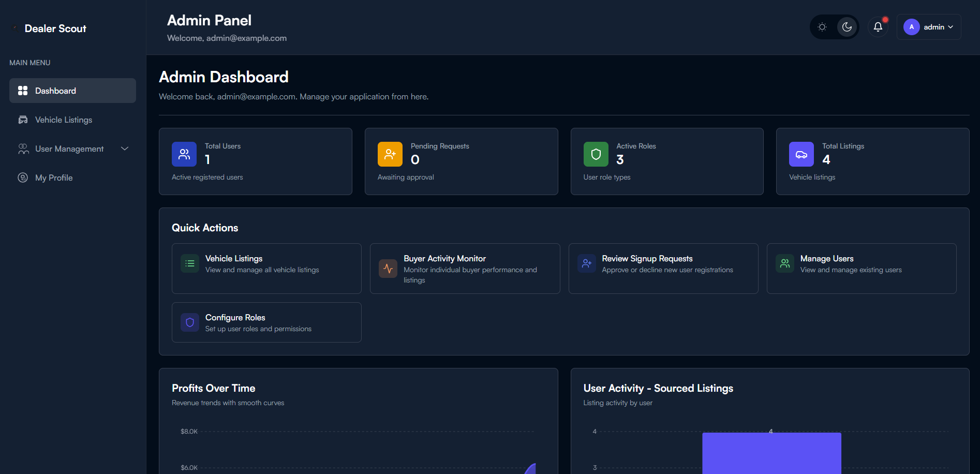Click the My Profile icon

pos(23,177)
